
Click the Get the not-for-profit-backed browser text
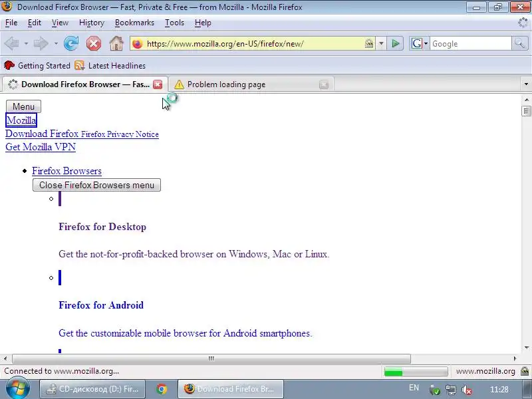[x=194, y=254]
